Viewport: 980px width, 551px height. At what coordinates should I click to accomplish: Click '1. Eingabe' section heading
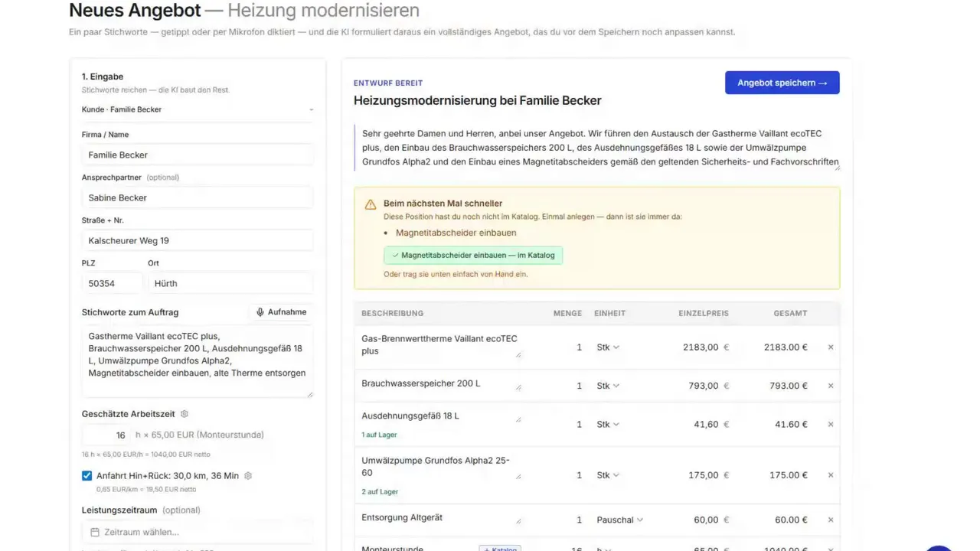point(103,77)
